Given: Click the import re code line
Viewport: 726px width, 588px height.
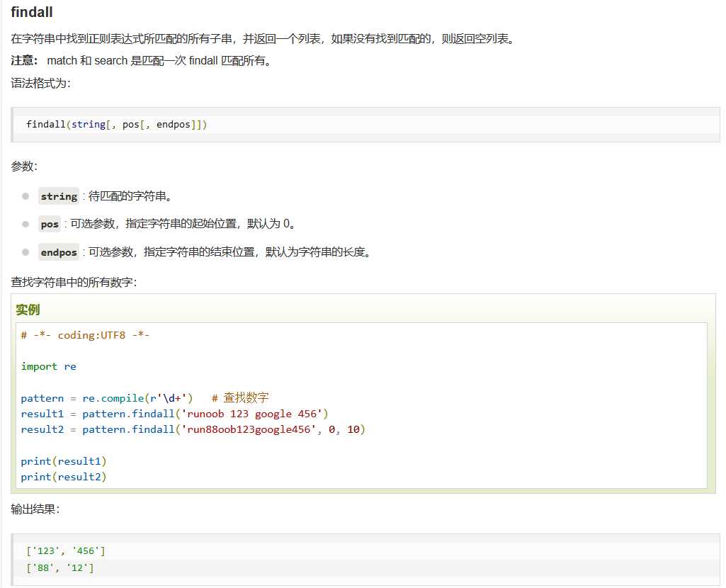Looking at the screenshot, I should [49, 367].
